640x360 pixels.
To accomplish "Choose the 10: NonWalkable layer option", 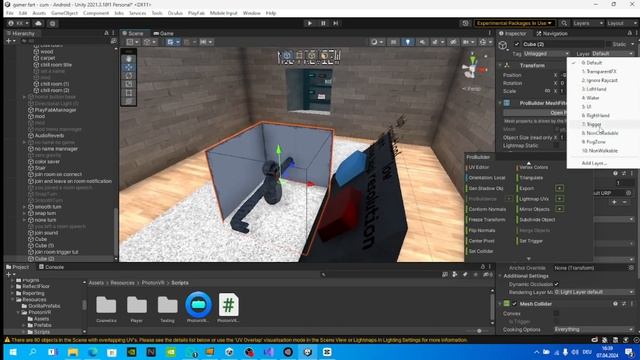I will pyautogui.click(x=603, y=151).
